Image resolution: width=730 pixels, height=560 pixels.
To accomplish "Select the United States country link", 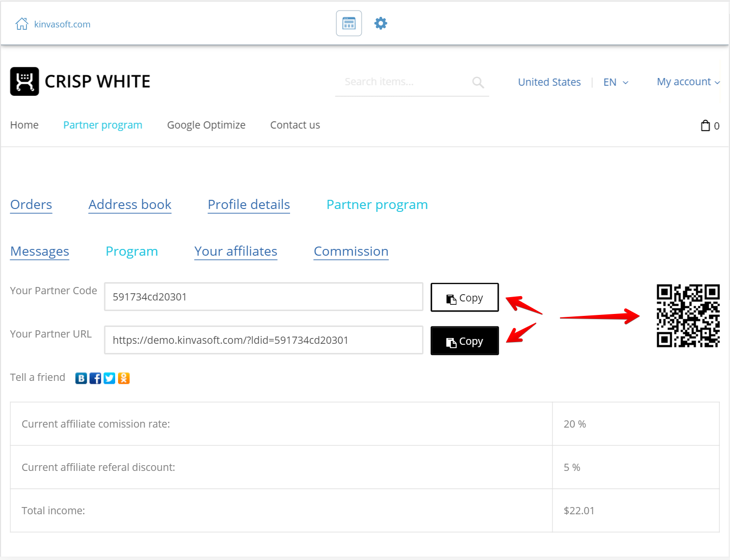I will (549, 82).
